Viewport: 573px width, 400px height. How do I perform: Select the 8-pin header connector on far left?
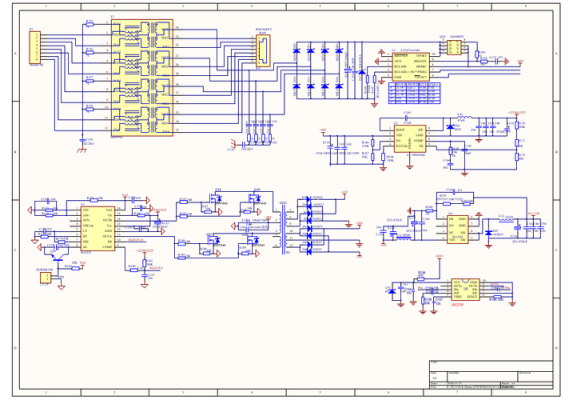(x=35, y=48)
